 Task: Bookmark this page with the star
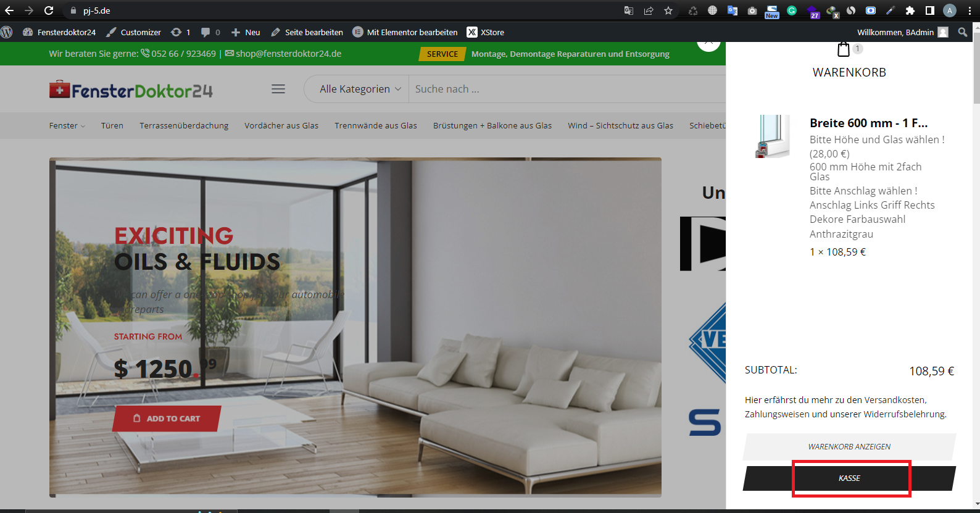(668, 10)
